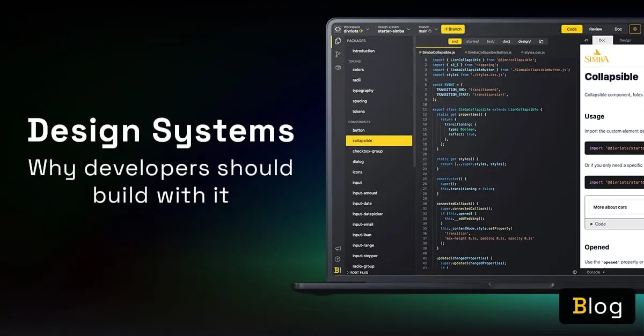Click the collapse panel arrow beside Doc tab
The height and width of the screenshot is (336, 644).
pyautogui.click(x=586, y=41)
